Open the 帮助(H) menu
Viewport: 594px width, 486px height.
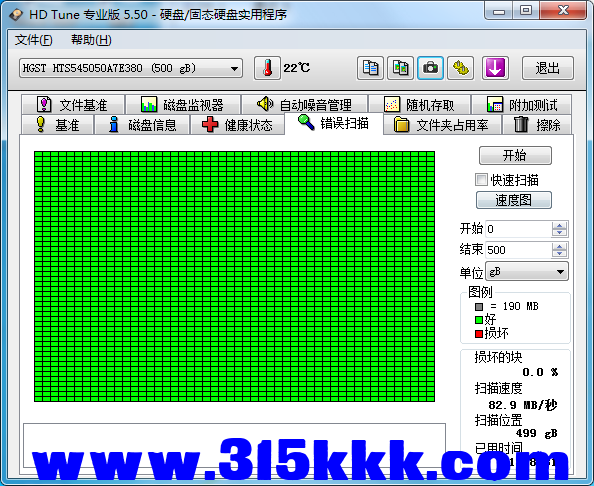[x=91, y=40]
